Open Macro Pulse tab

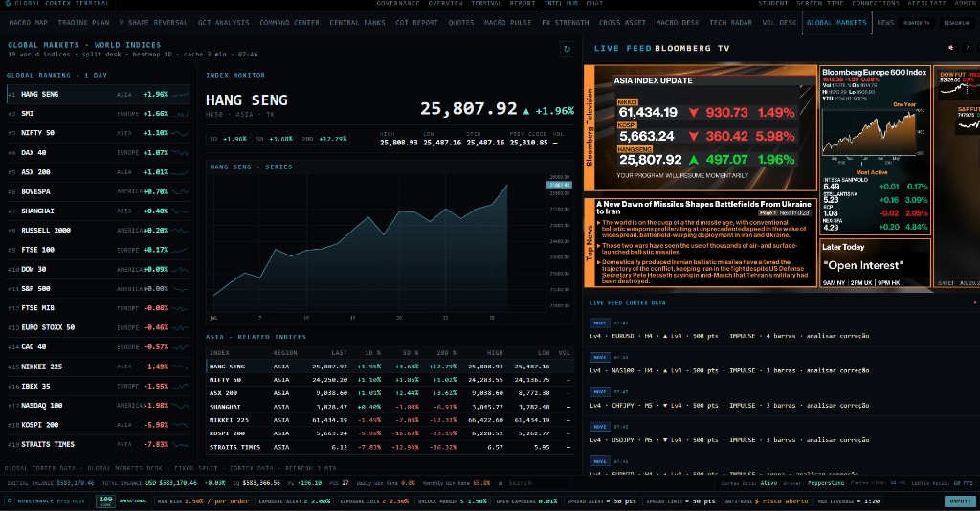[x=507, y=23]
